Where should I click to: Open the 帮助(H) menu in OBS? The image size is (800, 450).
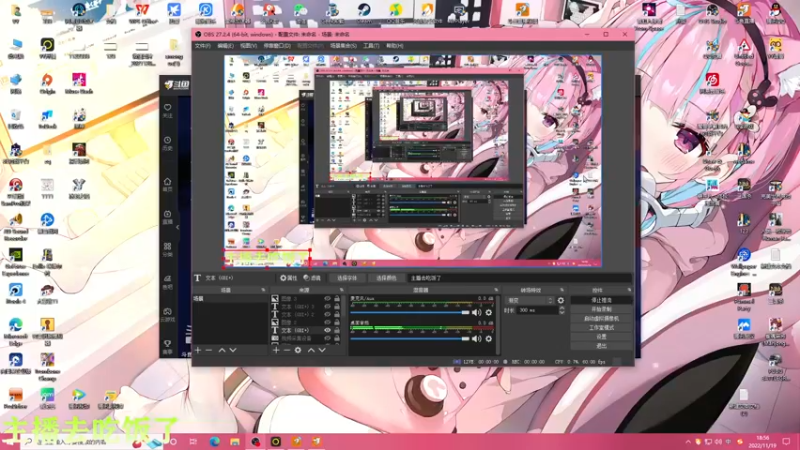[394, 46]
